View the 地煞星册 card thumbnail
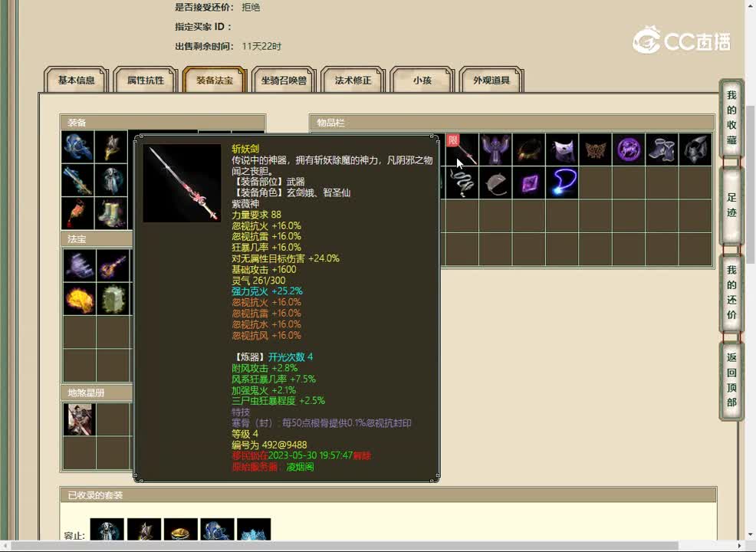Viewport: 756px width, 552px height. tap(79, 419)
